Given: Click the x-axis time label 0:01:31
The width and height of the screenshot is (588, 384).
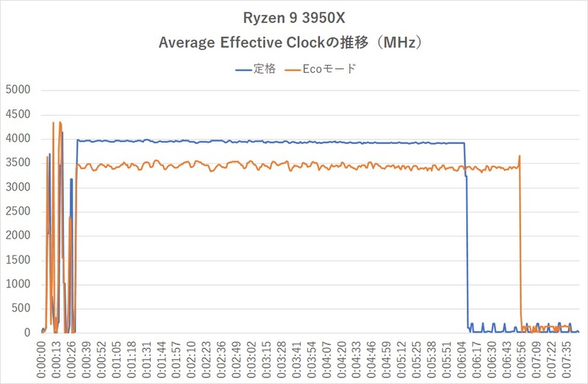Looking at the screenshot, I should pos(146,360).
